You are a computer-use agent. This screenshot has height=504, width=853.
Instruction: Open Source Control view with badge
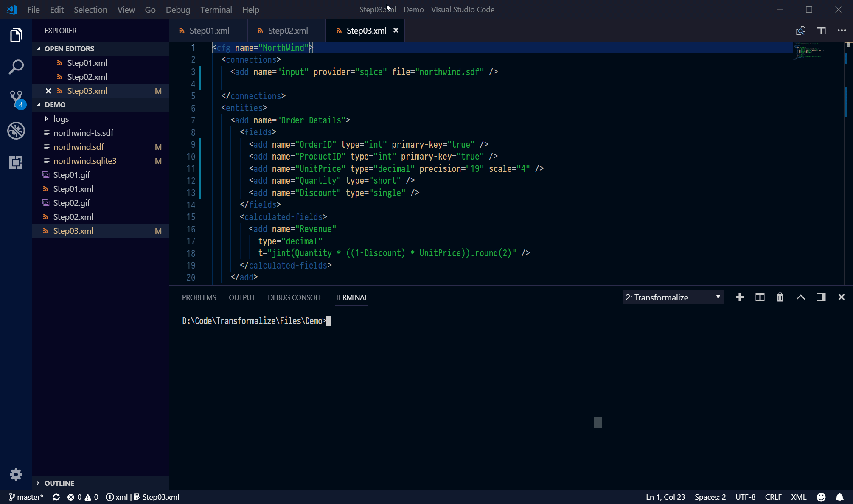tap(16, 98)
